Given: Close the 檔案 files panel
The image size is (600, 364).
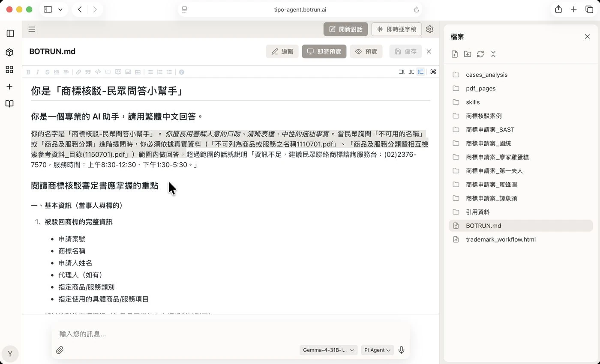Looking at the screenshot, I should tap(587, 36).
